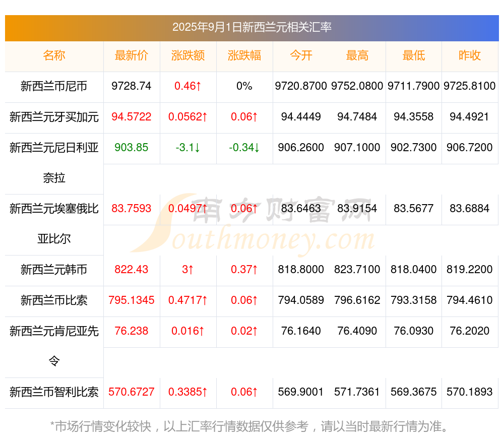
Task: Click the row name 新西兰币尼币
Action: pos(54,86)
